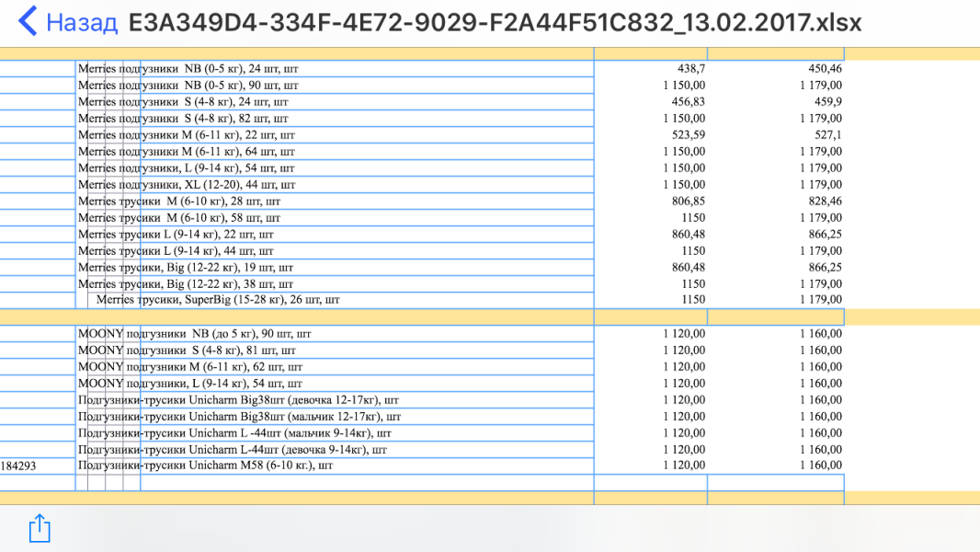Image resolution: width=980 pixels, height=552 pixels.
Task: Select row Merries подгузники S (4-8 кг), 82 шт
Action: point(183,119)
